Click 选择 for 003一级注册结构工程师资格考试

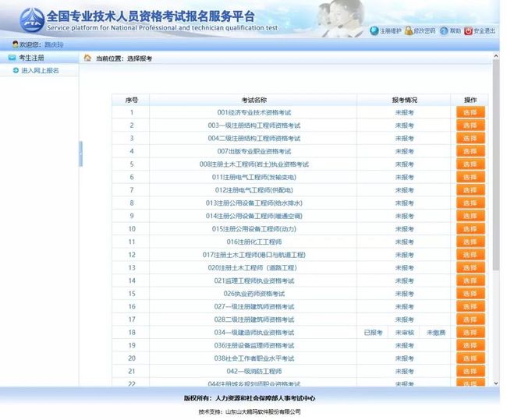(470, 125)
